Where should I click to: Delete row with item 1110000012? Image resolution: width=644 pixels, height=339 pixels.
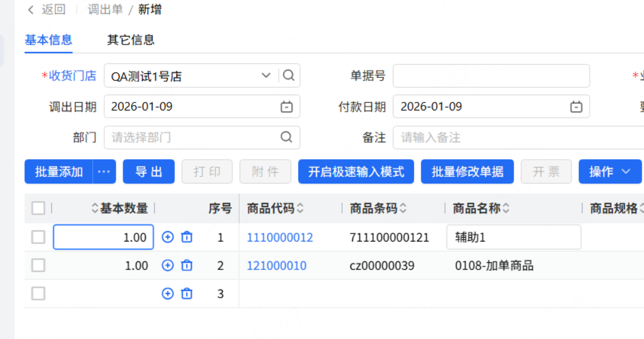(x=187, y=237)
